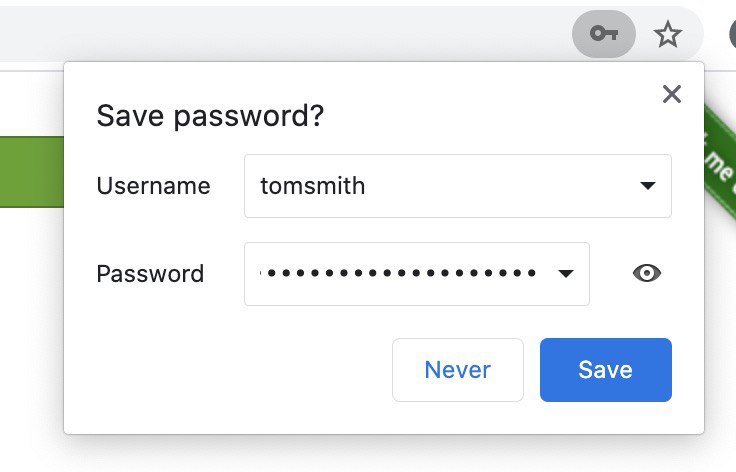
Task: Click the blue Save button
Action: [606, 370]
